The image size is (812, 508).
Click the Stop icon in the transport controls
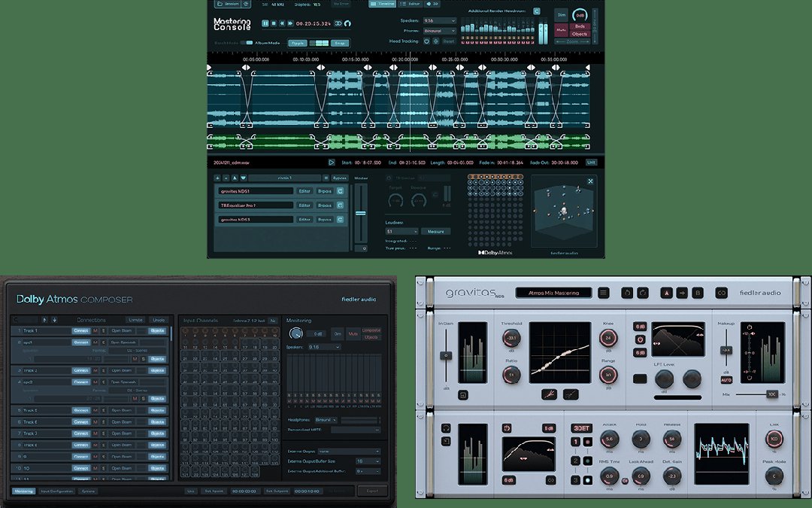click(274, 23)
